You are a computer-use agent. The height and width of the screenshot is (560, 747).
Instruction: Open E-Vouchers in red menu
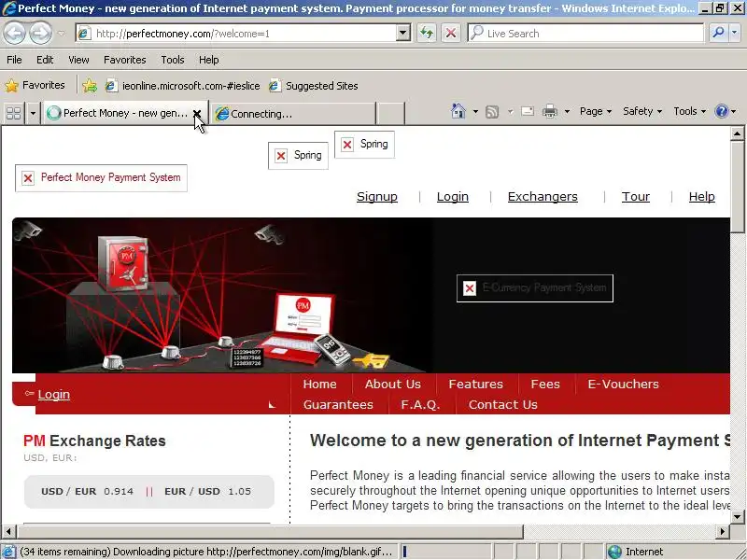coord(623,384)
